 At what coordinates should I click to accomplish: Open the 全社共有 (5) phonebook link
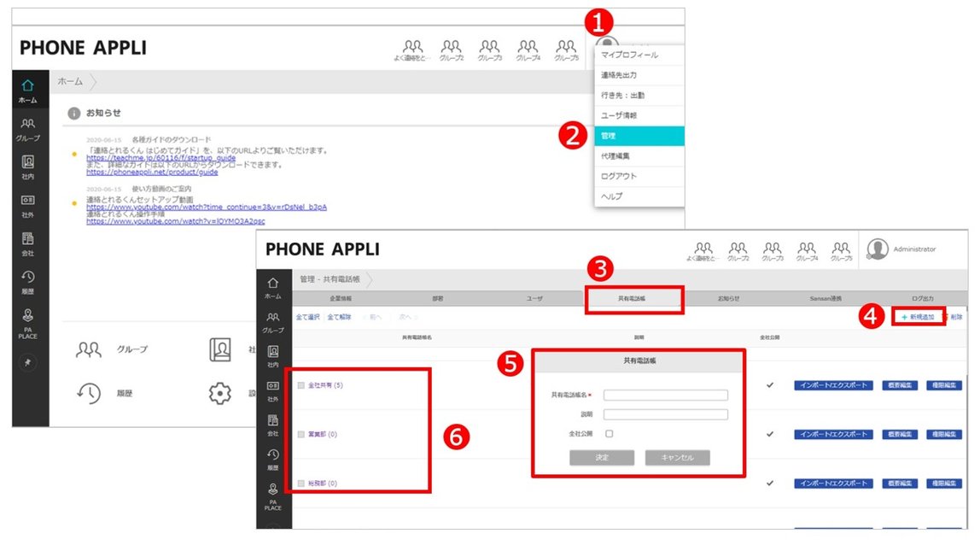coord(325,385)
